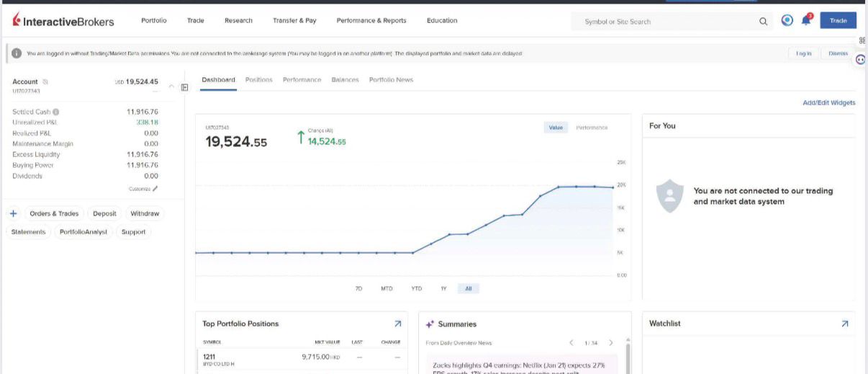Click the Zacks highlights Q4 earnings summary
The height and width of the screenshot is (374, 868).
[521, 365]
